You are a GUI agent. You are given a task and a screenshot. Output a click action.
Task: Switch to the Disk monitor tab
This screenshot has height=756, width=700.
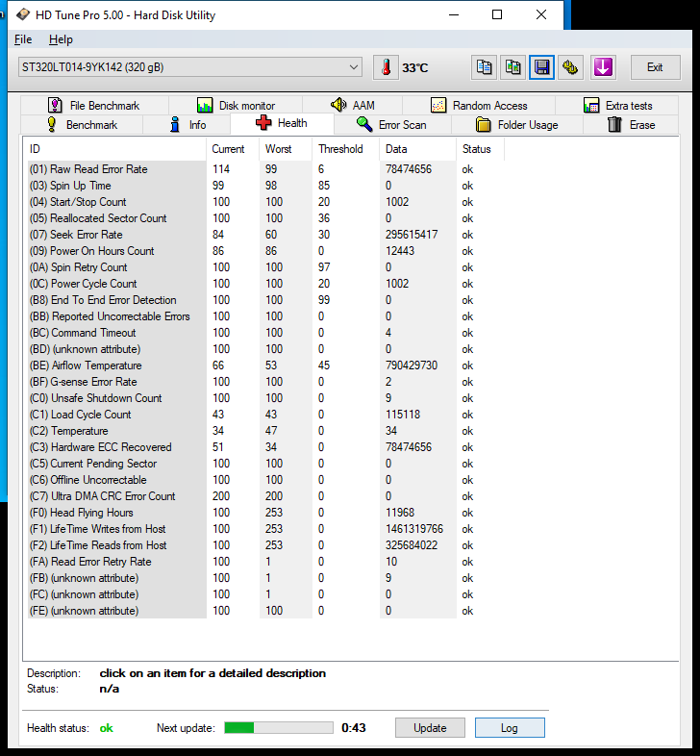(x=236, y=105)
